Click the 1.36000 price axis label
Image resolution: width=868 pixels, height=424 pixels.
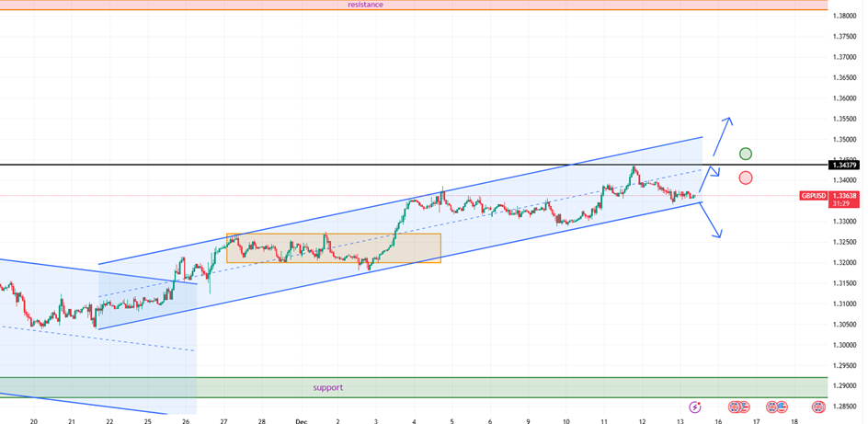click(845, 98)
